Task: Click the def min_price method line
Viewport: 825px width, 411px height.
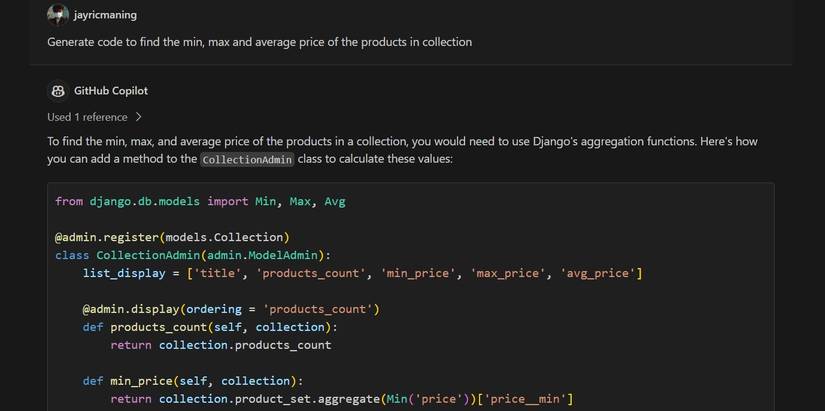Action: [192, 381]
